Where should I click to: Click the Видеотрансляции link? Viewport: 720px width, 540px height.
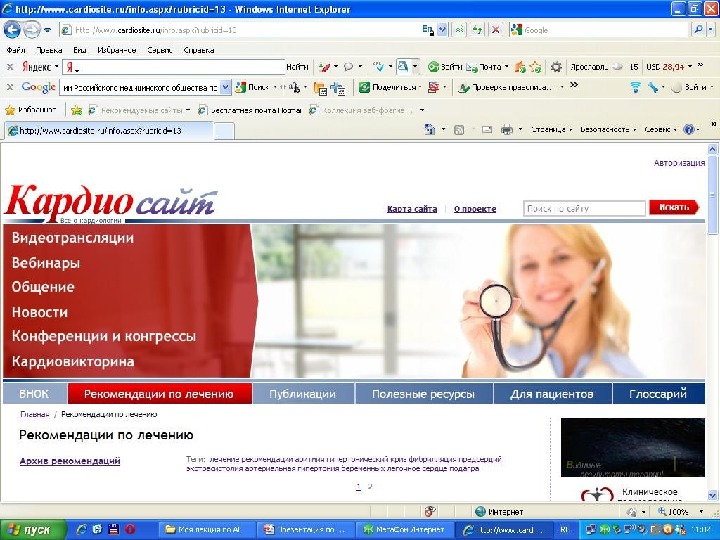tap(73, 238)
